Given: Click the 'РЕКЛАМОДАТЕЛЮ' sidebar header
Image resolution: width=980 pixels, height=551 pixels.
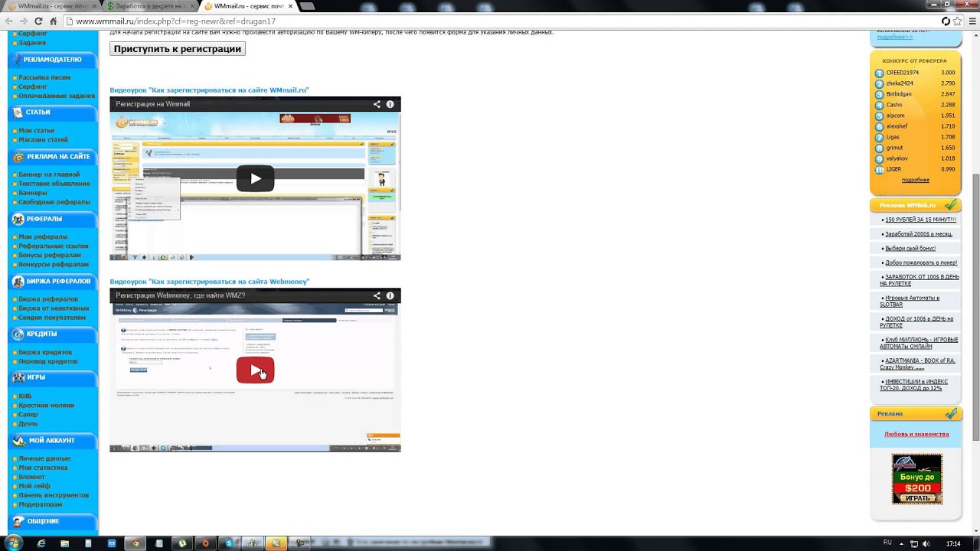Looking at the screenshot, I should click(52, 59).
